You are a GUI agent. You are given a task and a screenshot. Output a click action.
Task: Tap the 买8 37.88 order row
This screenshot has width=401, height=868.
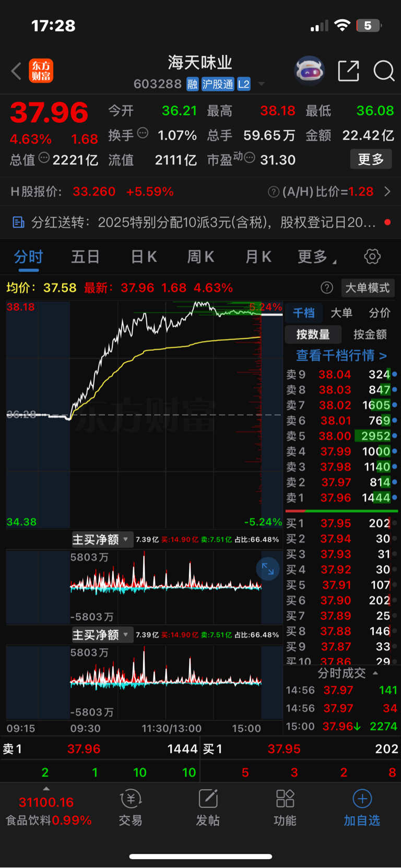[341, 631]
